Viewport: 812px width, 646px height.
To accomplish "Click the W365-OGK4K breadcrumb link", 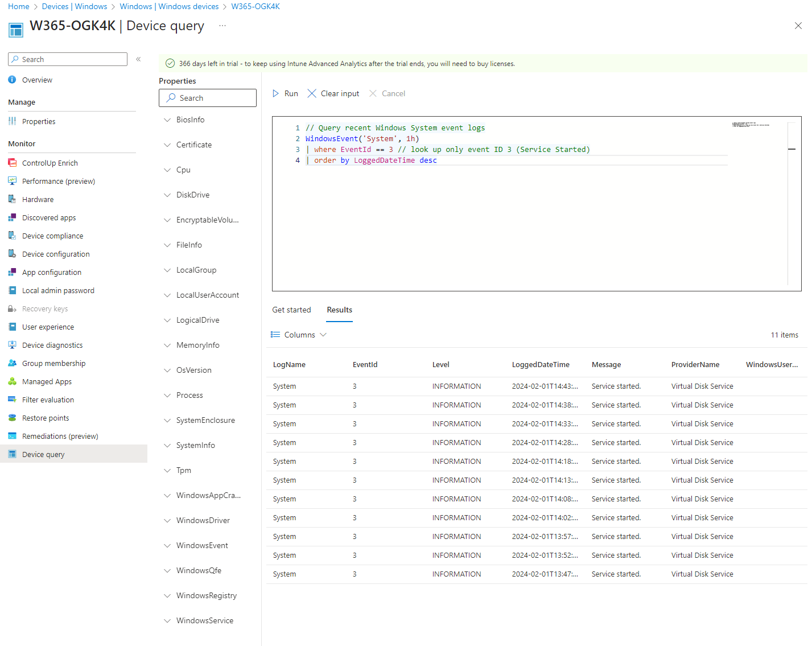I will coord(255,6).
